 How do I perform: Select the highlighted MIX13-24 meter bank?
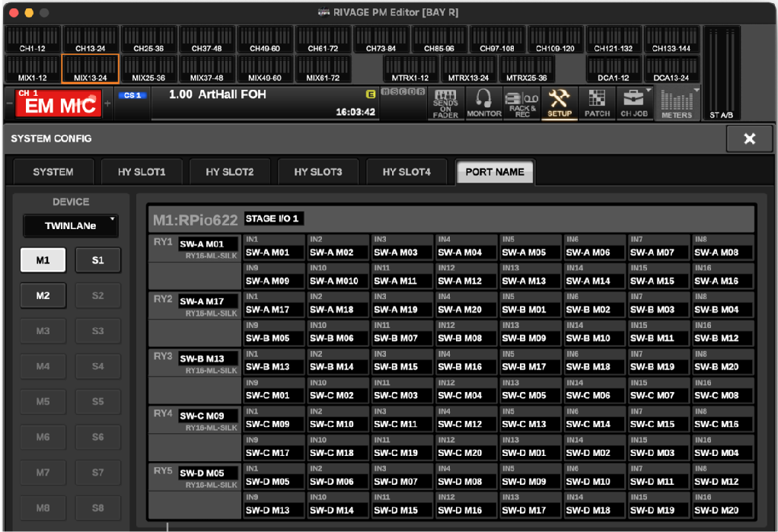click(x=91, y=69)
